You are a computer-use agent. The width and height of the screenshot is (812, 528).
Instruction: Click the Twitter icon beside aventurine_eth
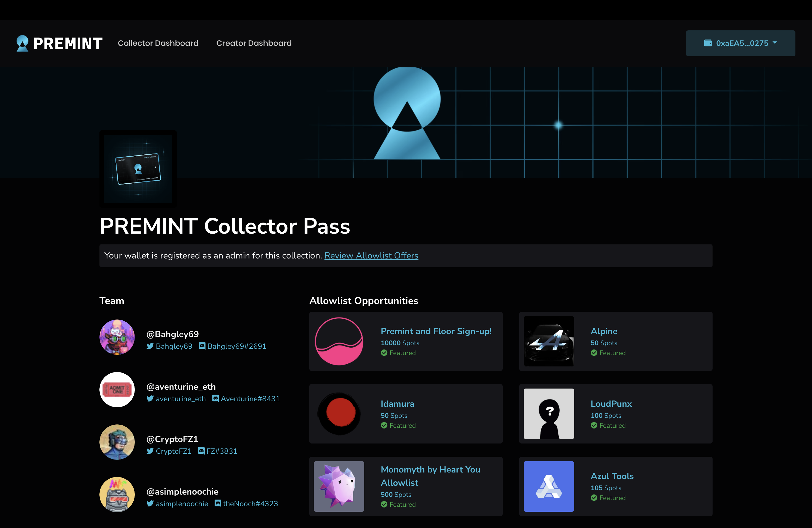[150, 399]
